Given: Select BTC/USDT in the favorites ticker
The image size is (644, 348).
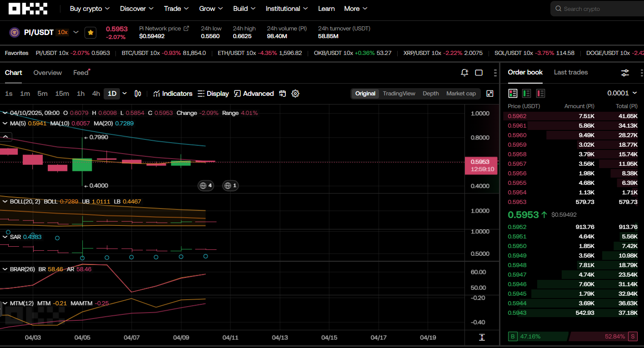Looking at the screenshot, I should coord(164,53).
